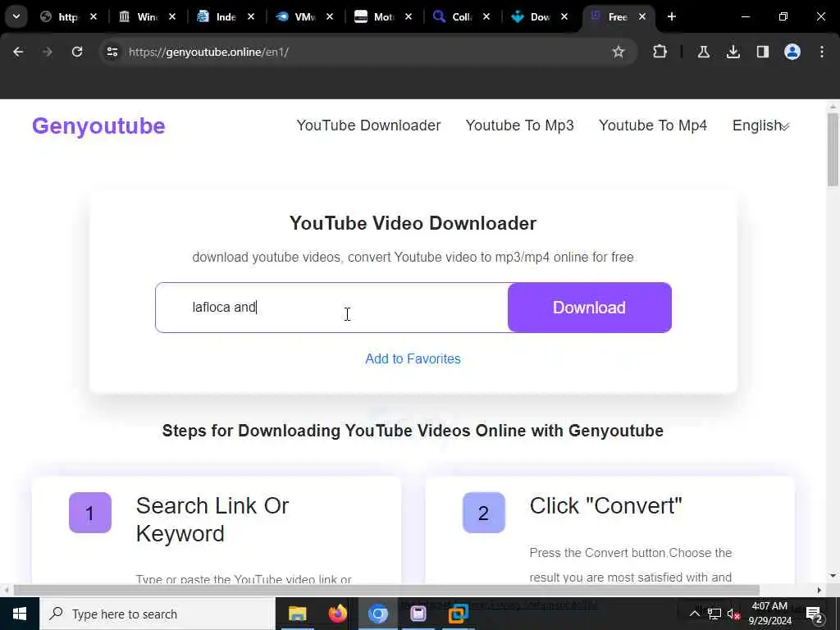Close the 'VMw' tab
Screen dimensions: 840x630
point(330,17)
